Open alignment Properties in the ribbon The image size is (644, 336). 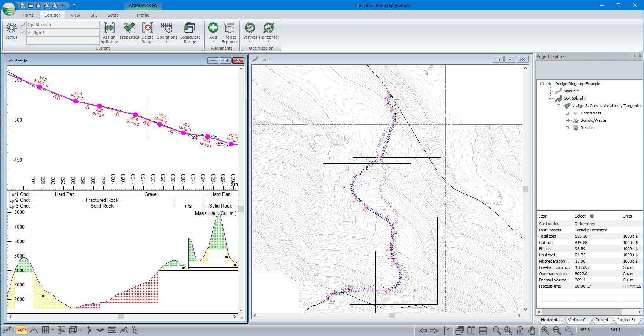(129, 28)
